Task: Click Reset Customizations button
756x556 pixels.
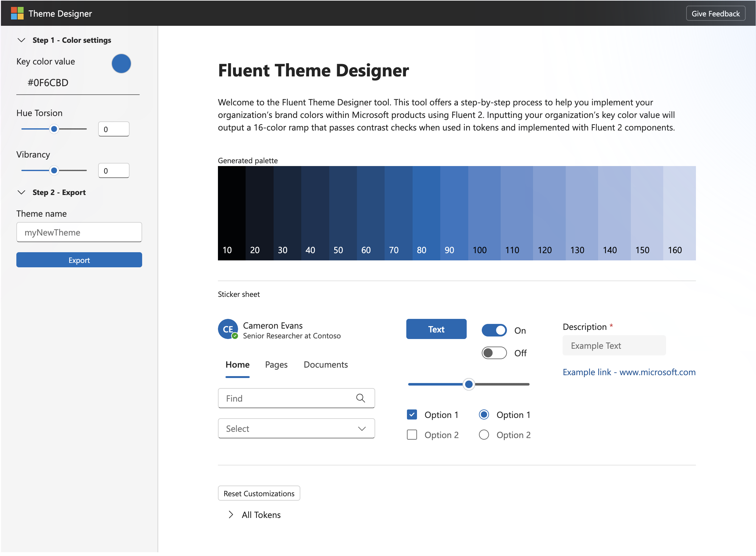Action: 259,493
